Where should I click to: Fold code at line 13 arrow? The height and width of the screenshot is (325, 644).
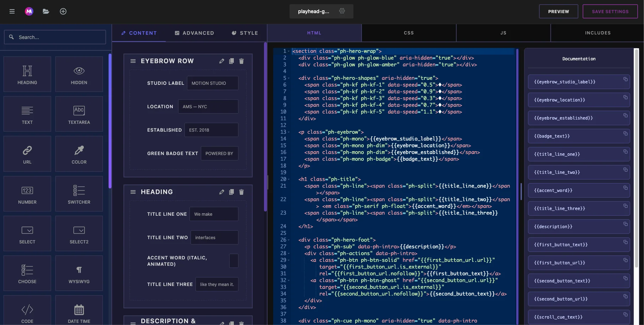288,132
